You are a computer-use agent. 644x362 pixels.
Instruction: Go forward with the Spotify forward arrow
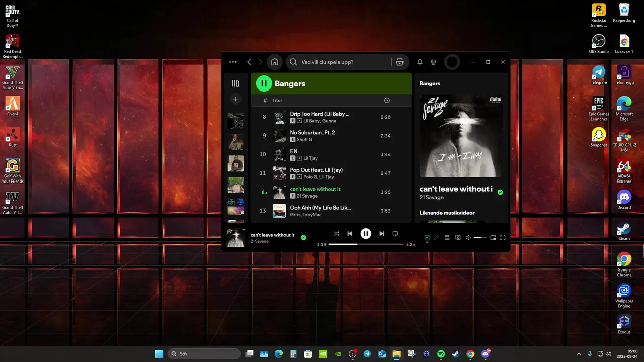pyautogui.click(x=260, y=62)
